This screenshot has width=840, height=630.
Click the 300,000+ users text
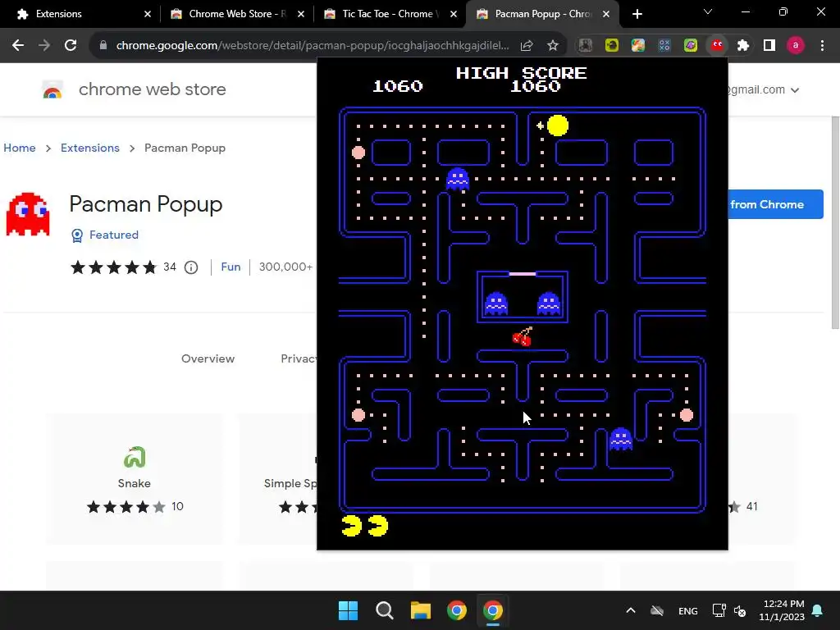click(x=285, y=267)
